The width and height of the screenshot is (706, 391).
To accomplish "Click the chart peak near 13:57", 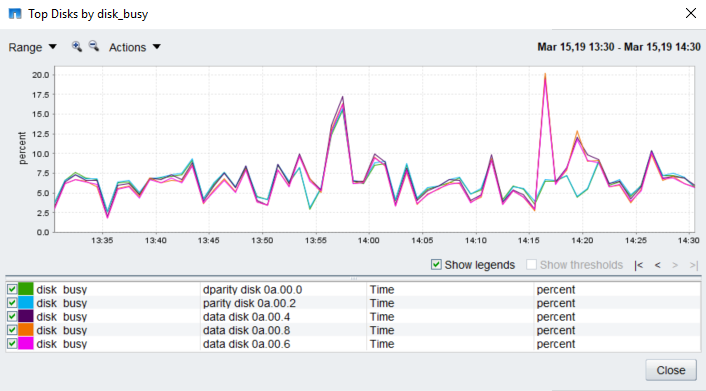I will pos(343,97).
